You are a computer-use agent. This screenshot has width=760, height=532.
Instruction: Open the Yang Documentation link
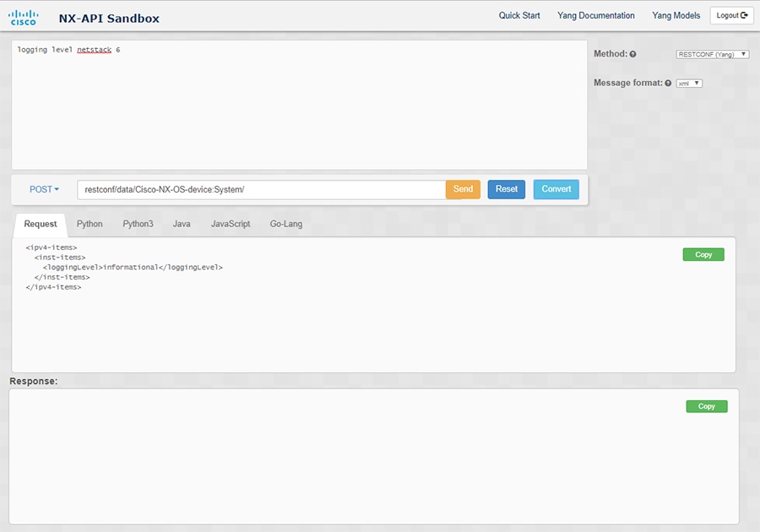[594, 15]
